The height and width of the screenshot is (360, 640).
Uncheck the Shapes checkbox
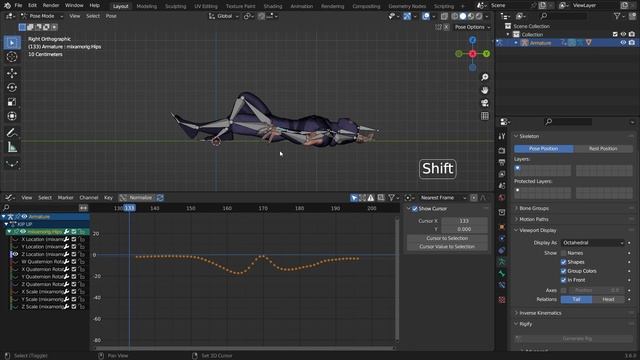564,262
